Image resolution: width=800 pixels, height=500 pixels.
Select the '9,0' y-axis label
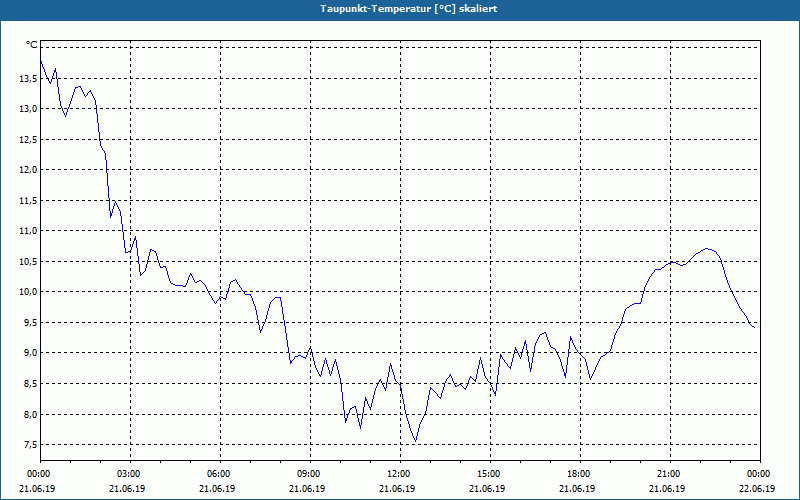coord(30,353)
